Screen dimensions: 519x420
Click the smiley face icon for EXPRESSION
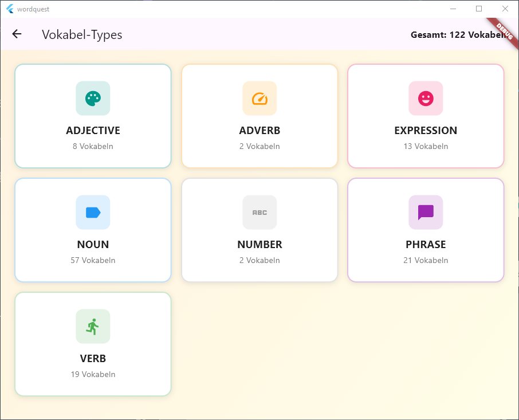(426, 99)
